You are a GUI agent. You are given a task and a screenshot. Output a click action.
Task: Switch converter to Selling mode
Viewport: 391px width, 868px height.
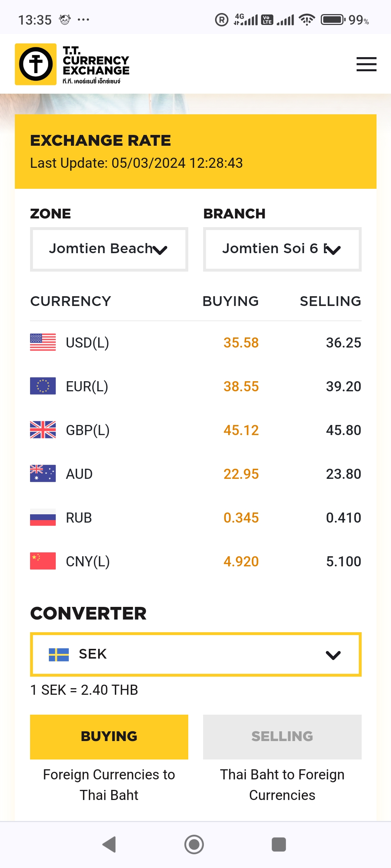(282, 736)
